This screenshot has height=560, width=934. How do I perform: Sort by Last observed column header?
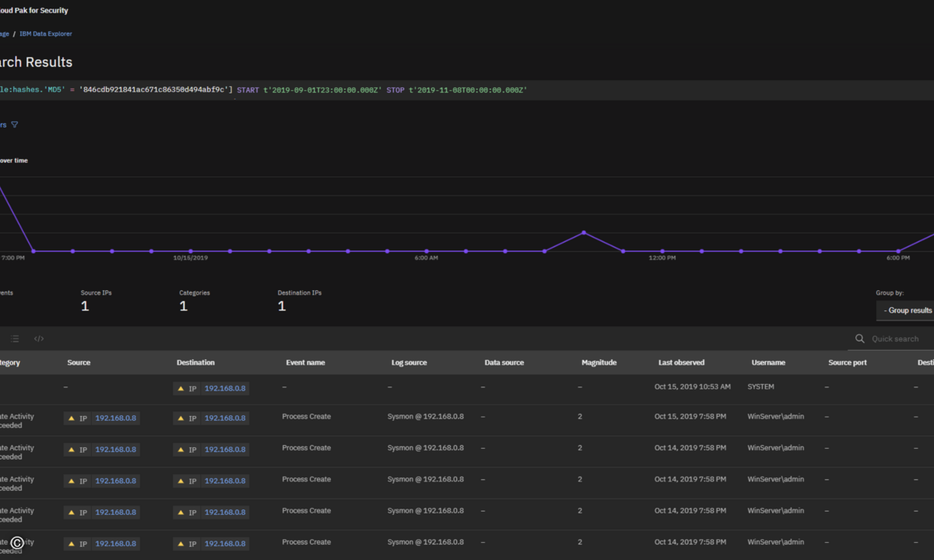681,362
